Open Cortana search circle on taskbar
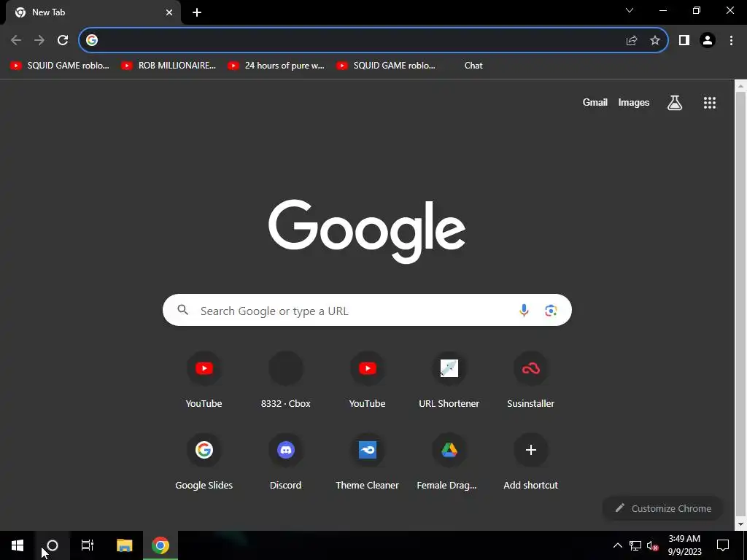 [53, 545]
